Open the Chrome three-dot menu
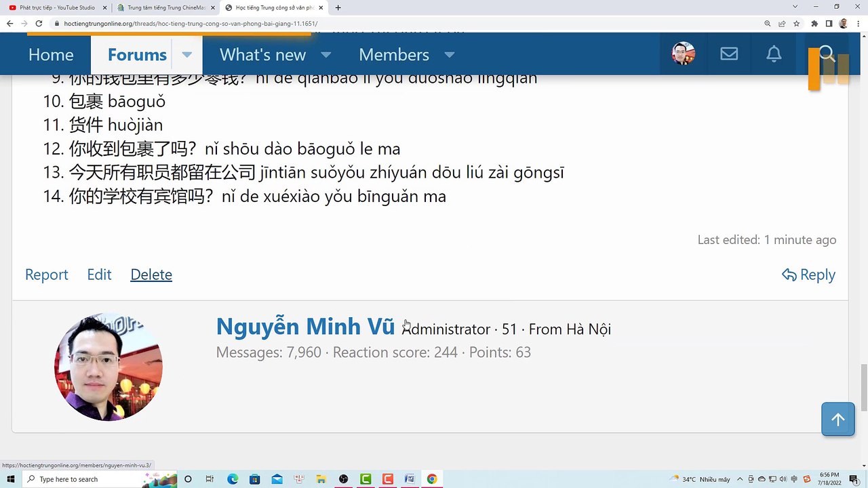The image size is (868, 488). click(x=858, y=23)
